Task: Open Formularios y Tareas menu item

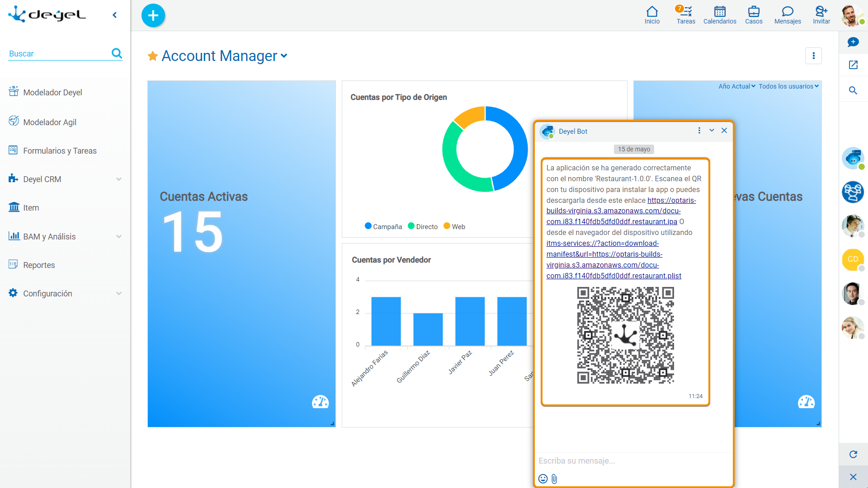Action: click(60, 151)
